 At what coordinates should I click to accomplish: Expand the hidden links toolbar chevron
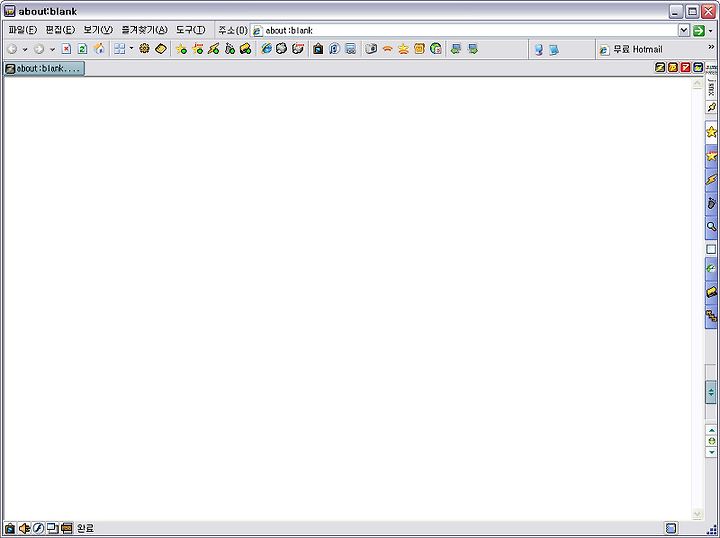(x=711, y=47)
